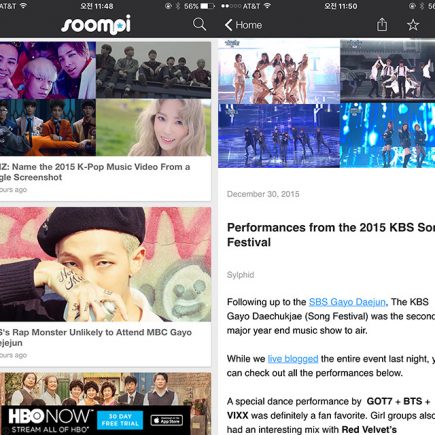435x435 pixels.
Task: Tap the left AT&T Wi-Fi status icon
Action: pyautogui.click(x=23, y=6)
